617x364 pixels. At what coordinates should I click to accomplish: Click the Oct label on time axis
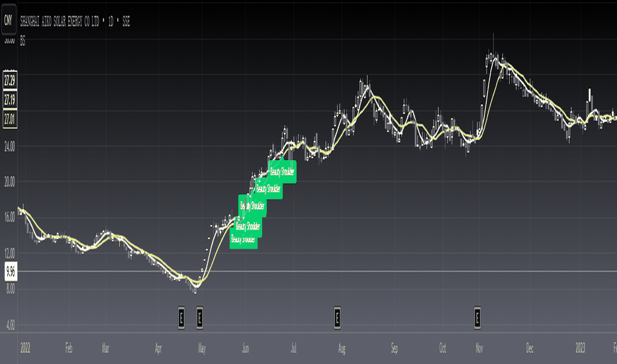(x=443, y=348)
